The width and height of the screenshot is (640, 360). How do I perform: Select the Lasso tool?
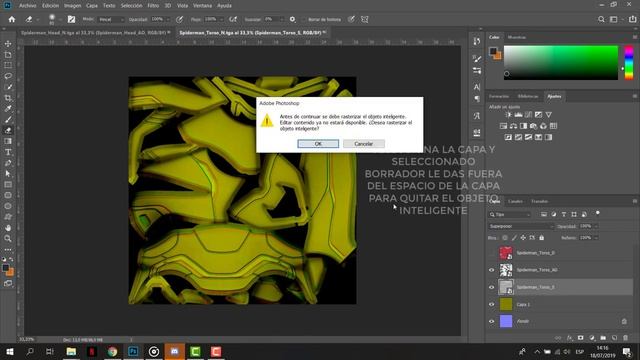pos(8,76)
